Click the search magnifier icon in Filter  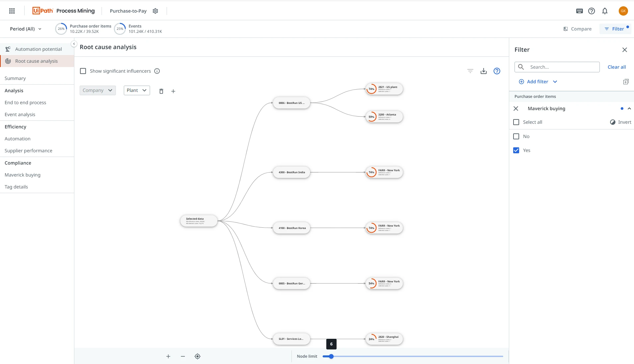click(x=521, y=67)
